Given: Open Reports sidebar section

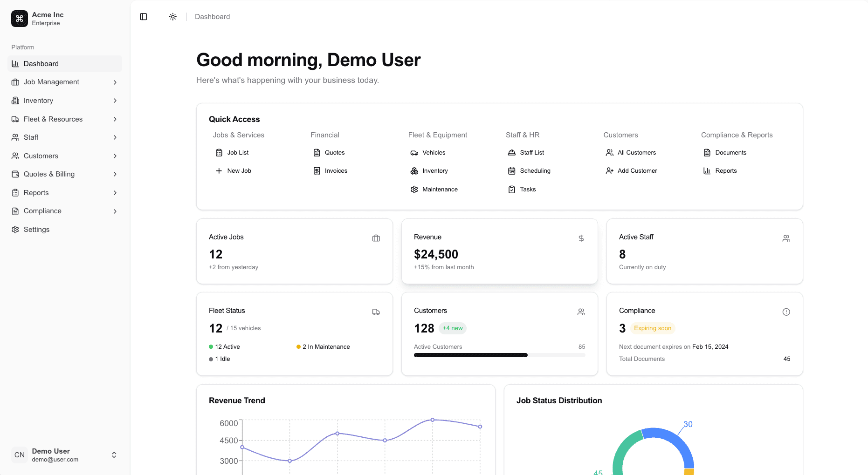Looking at the screenshot, I should click(65, 193).
